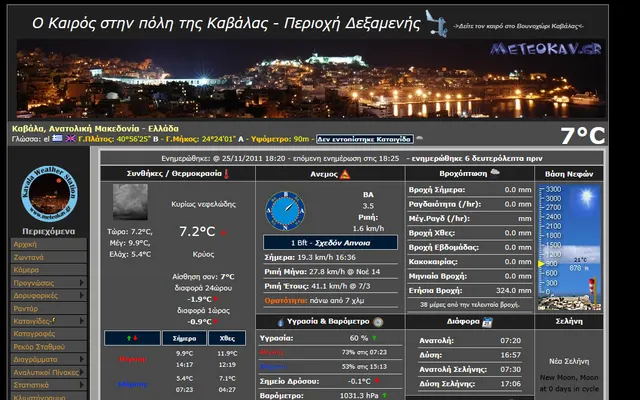Open the Ρεκόρ Σταθμού menu item
640x400 pixels.
pyautogui.click(x=49, y=347)
